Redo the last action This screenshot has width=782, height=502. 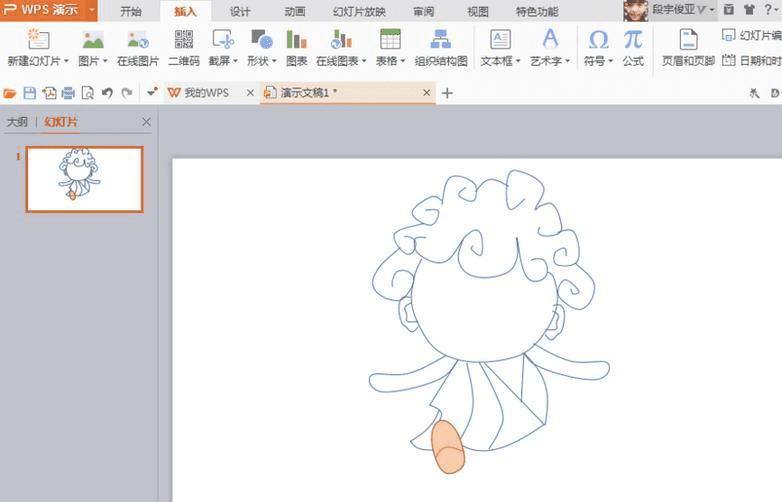coord(127,93)
